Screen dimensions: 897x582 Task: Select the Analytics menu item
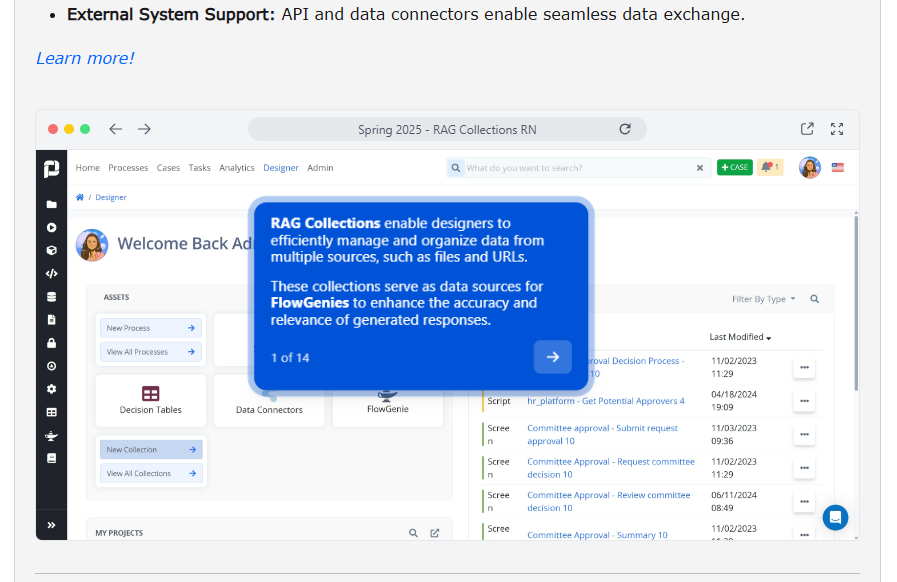pos(237,168)
